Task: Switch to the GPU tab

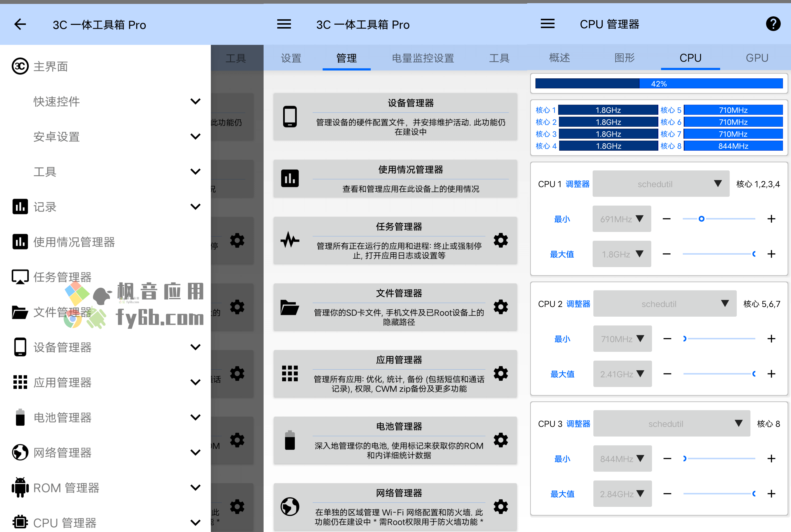Action: (x=757, y=58)
